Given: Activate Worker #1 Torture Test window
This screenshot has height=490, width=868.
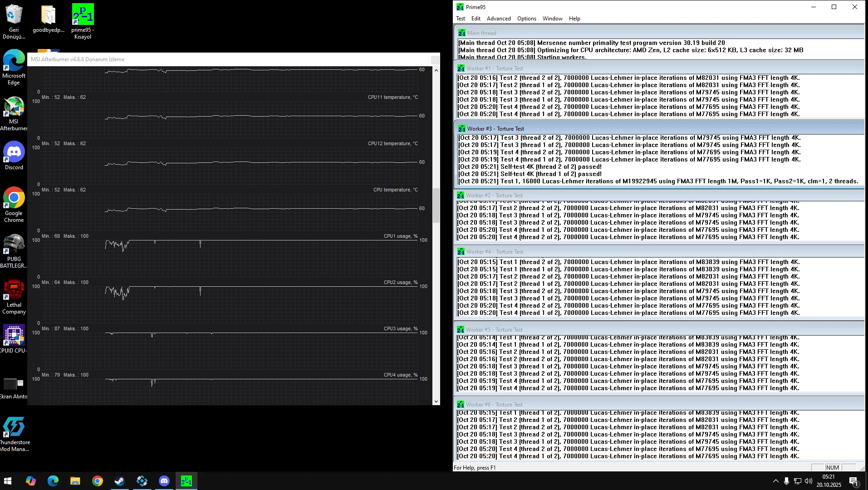Looking at the screenshot, I should [x=495, y=69].
